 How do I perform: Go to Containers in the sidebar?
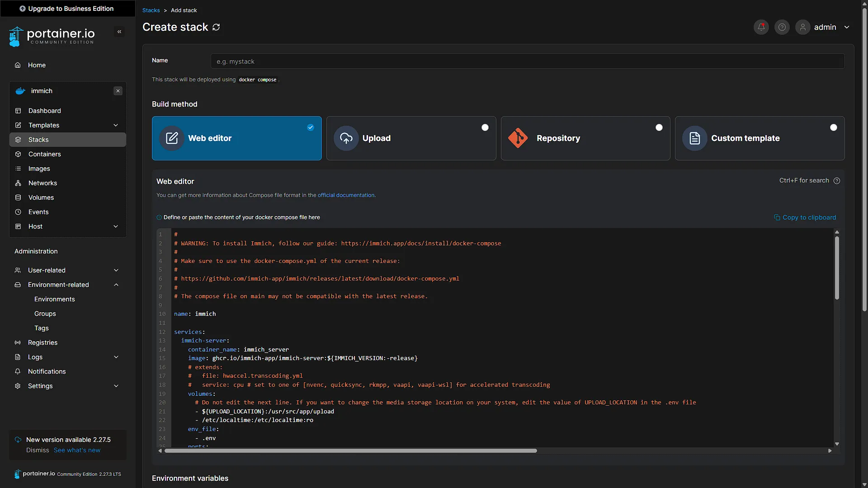pyautogui.click(x=68, y=154)
